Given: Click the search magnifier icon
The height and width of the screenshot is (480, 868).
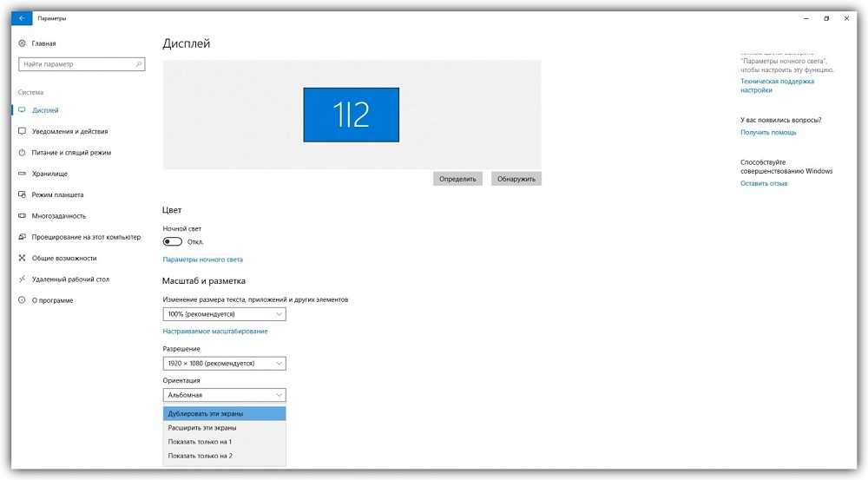Looking at the screenshot, I should (138, 64).
